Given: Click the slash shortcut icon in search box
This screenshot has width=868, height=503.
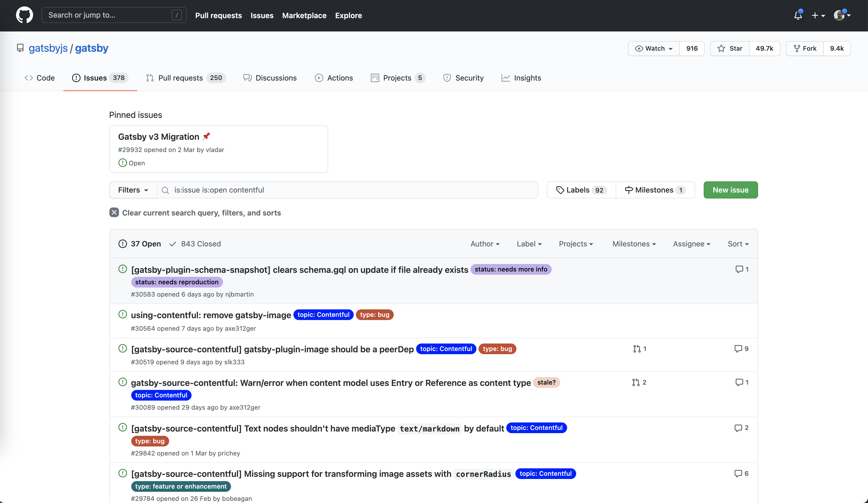Looking at the screenshot, I should [x=177, y=15].
